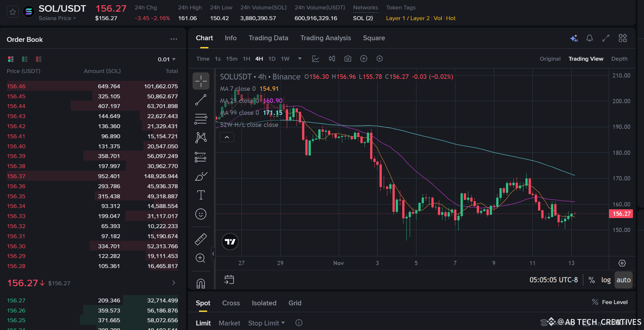Open the Square tab

(x=374, y=38)
